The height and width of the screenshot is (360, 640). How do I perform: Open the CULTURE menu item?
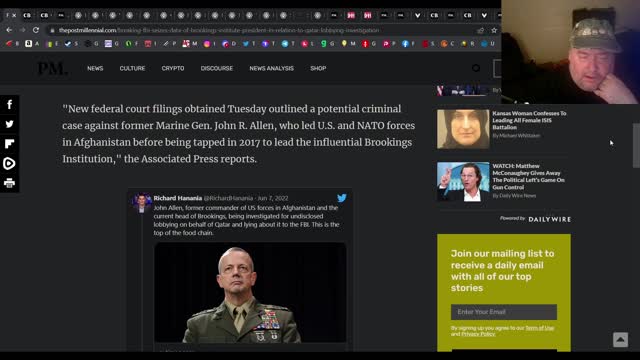[x=132, y=68]
